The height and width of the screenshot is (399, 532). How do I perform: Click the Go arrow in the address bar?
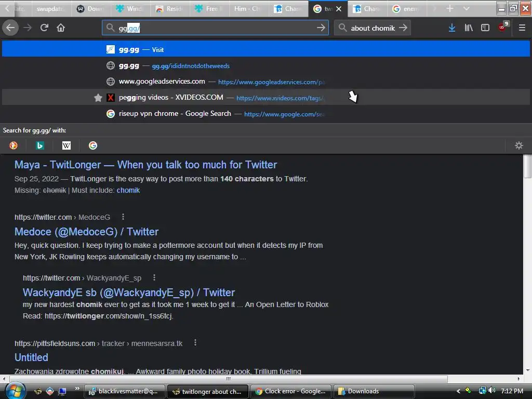321,28
